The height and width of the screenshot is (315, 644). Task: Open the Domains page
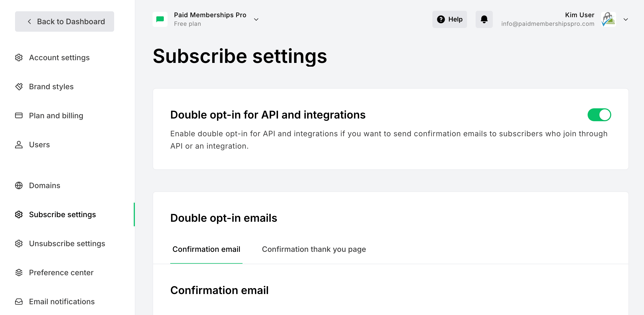click(x=45, y=185)
